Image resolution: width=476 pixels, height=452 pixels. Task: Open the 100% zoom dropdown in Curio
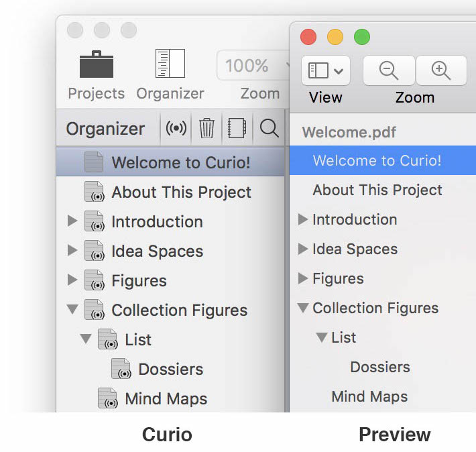pyautogui.click(x=253, y=65)
